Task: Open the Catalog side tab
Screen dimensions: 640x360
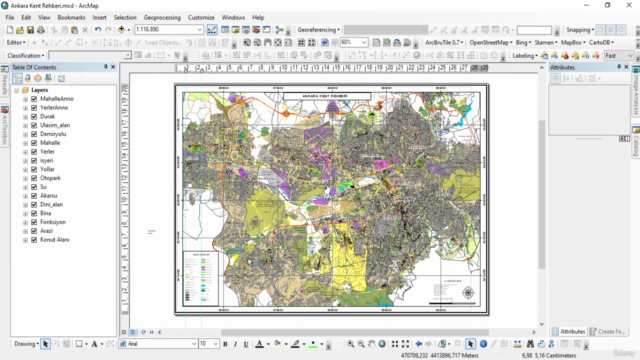Action: [636, 141]
